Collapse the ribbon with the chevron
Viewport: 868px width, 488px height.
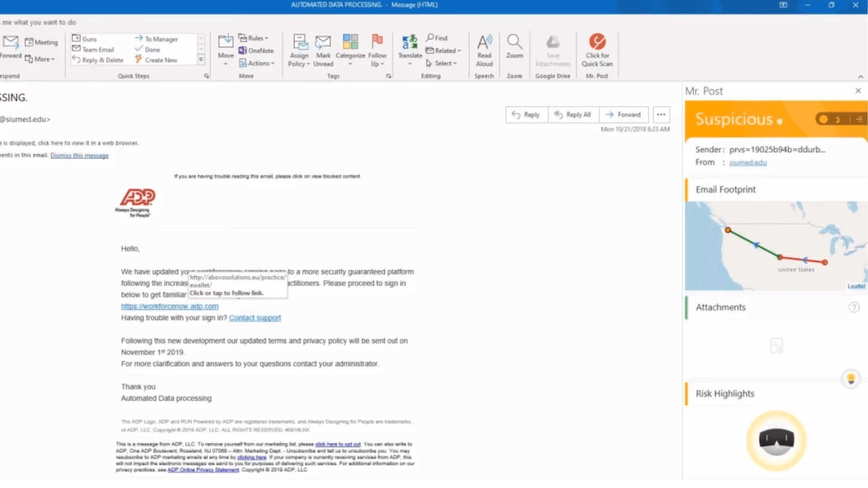click(x=860, y=76)
